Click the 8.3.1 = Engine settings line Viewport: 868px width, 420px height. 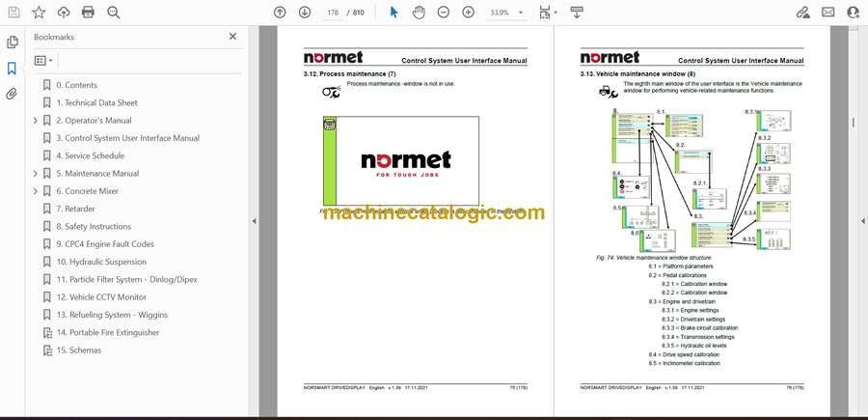tap(690, 310)
